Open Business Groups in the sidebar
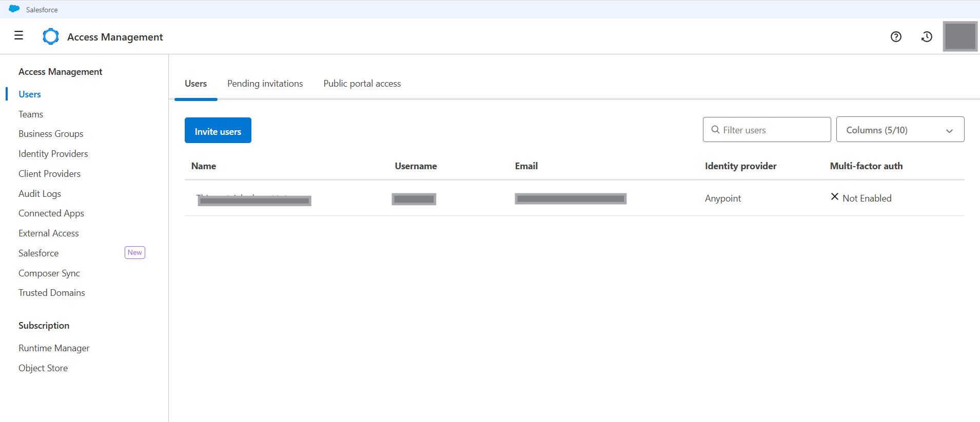The height and width of the screenshot is (422, 980). tap(51, 134)
